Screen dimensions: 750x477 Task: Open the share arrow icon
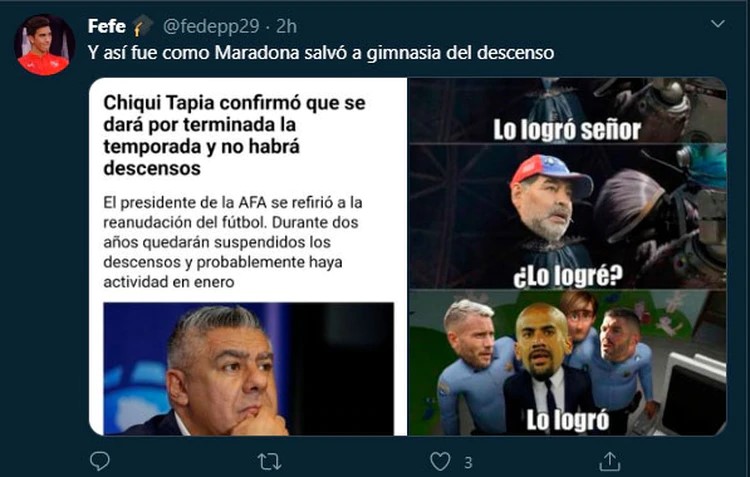tap(609, 461)
